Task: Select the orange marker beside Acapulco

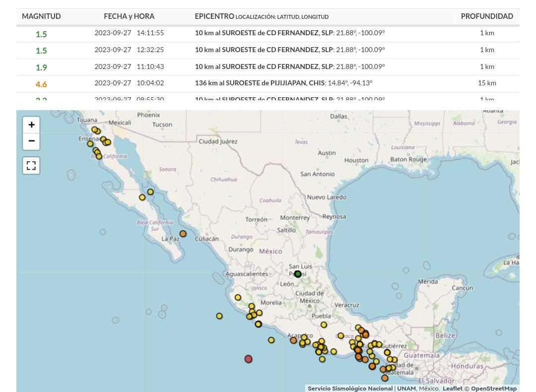Action: pyautogui.click(x=293, y=340)
